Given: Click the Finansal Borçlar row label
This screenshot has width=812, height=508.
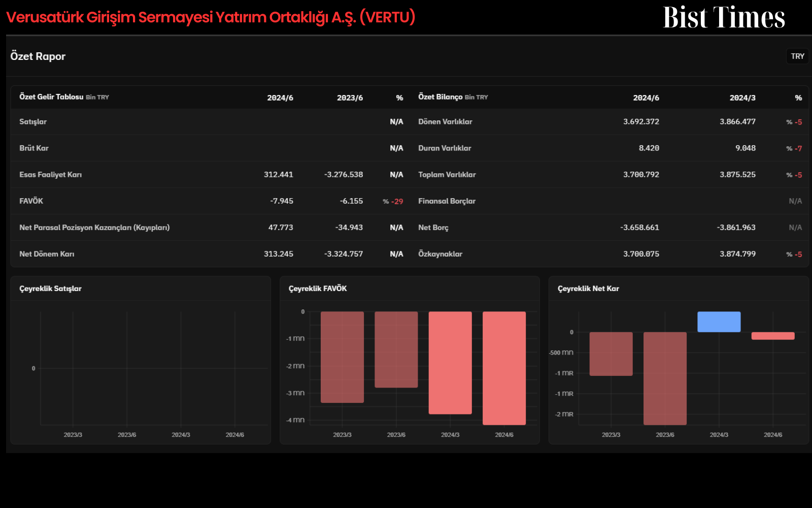Looking at the screenshot, I should tap(447, 201).
